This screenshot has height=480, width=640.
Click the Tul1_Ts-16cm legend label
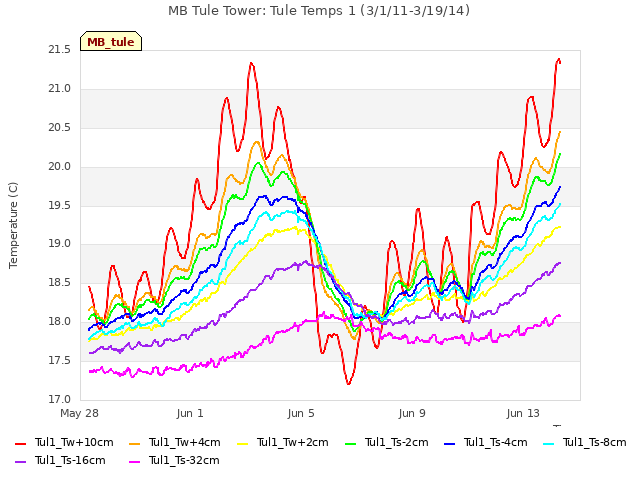pos(70,460)
